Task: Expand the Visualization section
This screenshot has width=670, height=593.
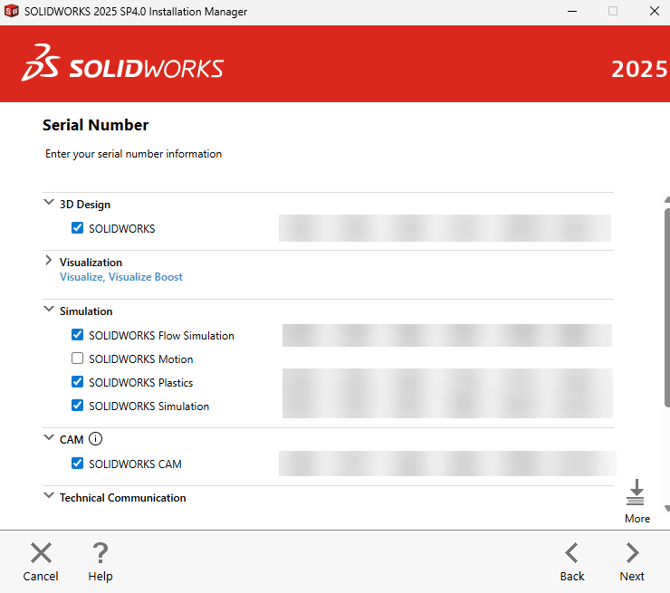Action: (x=49, y=260)
